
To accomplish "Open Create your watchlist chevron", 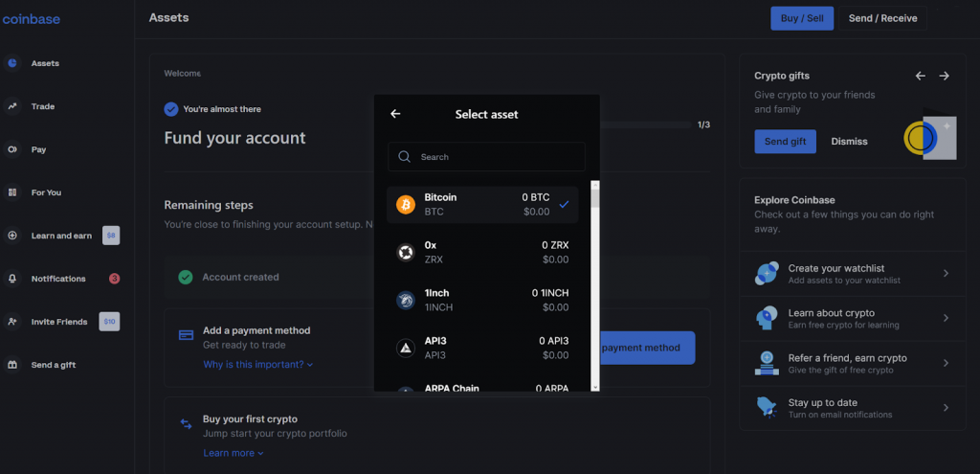I will pos(946,273).
